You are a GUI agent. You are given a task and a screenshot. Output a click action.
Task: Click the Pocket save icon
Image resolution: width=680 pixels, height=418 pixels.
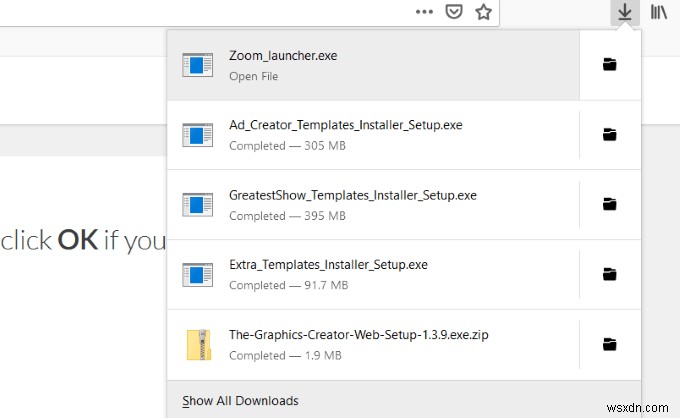453,13
